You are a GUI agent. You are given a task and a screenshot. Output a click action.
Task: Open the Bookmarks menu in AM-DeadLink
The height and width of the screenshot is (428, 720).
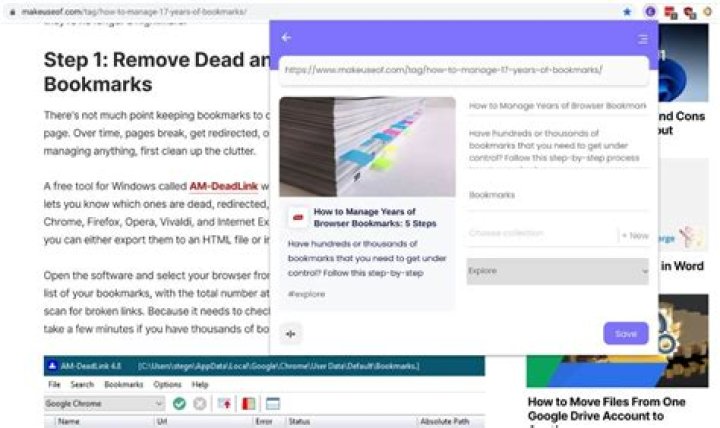[124, 384]
